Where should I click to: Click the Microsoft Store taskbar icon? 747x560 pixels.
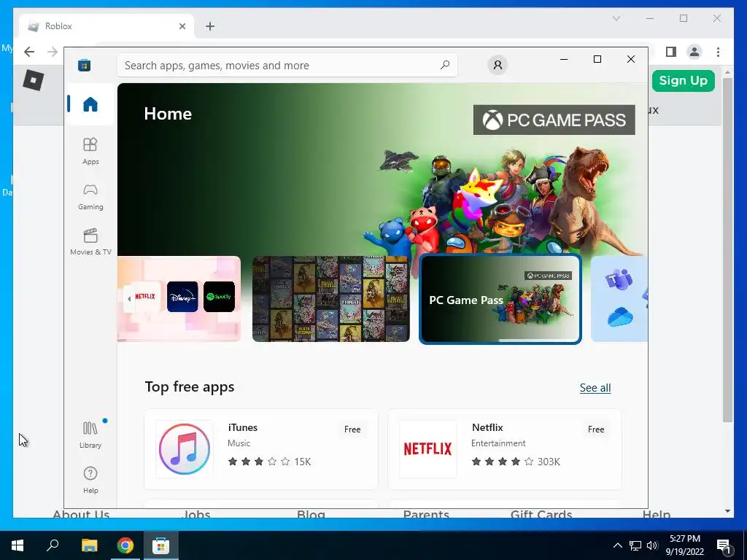161,545
